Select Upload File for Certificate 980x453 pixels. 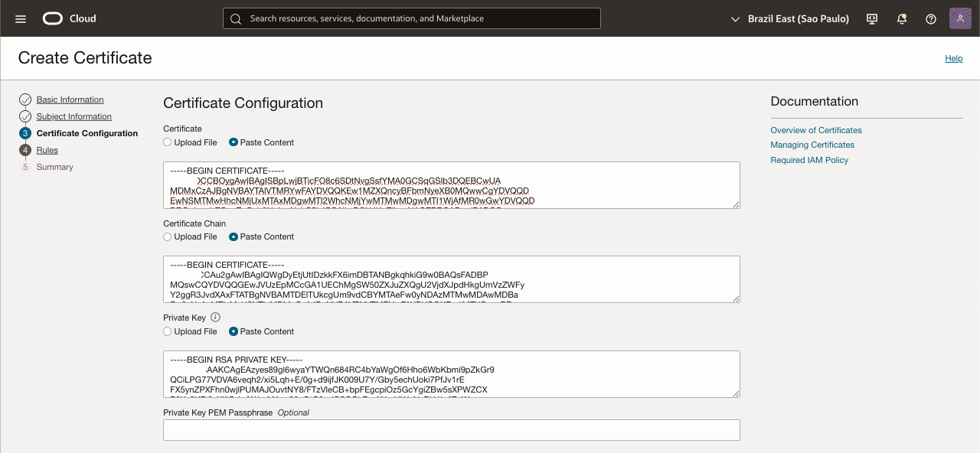click(x=168, y=142)
